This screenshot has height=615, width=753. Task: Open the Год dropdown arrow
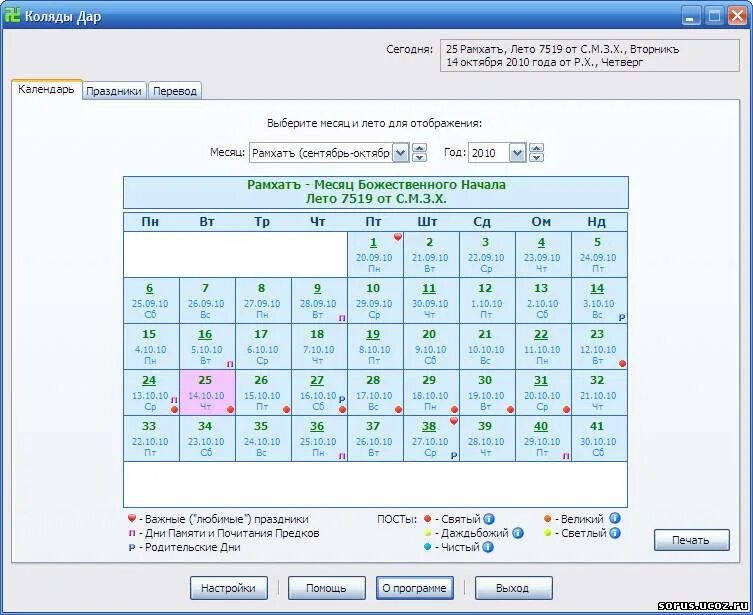[x=517, y=153]
